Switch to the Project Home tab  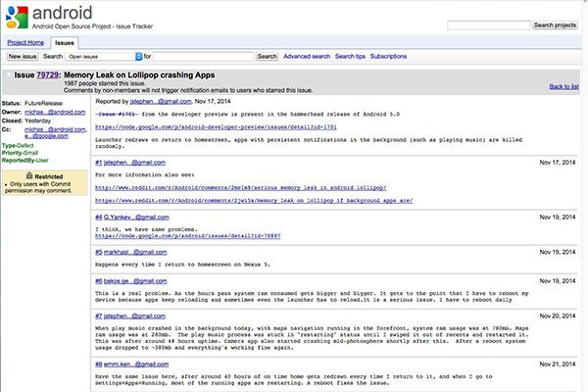[28, 43]
